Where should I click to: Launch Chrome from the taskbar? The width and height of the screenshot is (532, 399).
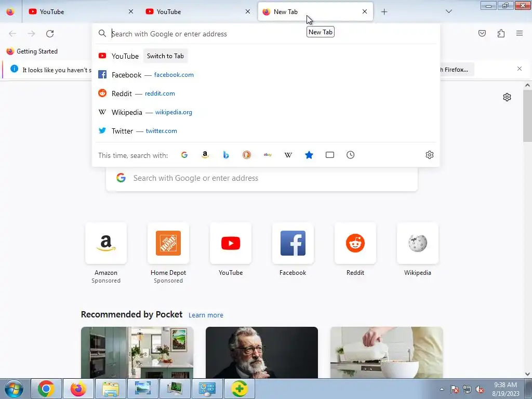(46, 389)
